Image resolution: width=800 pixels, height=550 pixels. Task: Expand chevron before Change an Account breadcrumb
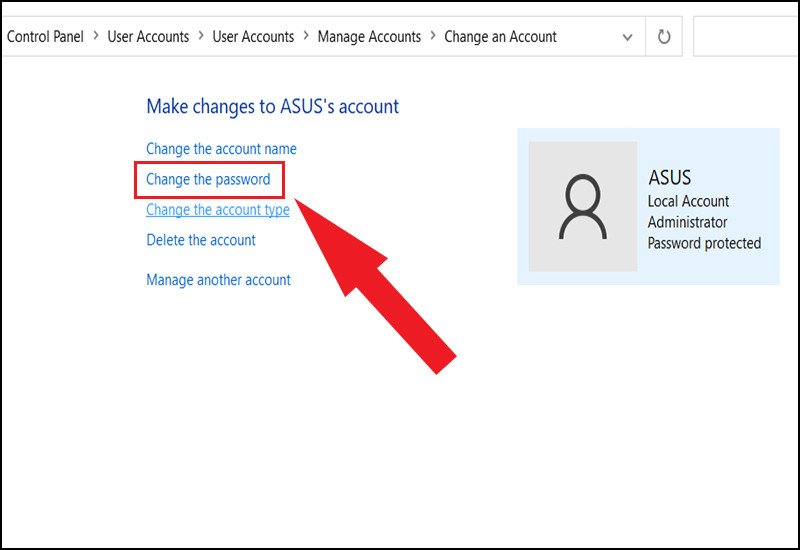pyautogui.click(x=433, y=36)
